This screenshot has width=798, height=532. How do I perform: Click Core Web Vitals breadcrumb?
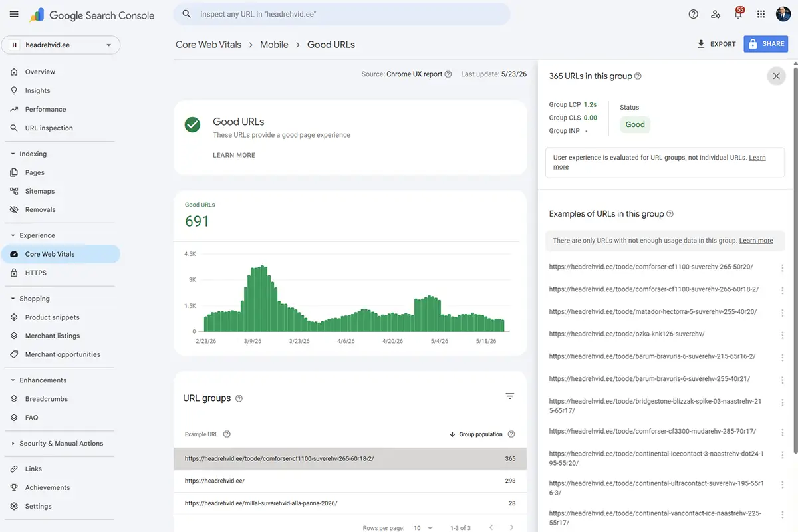click(208, 45)
